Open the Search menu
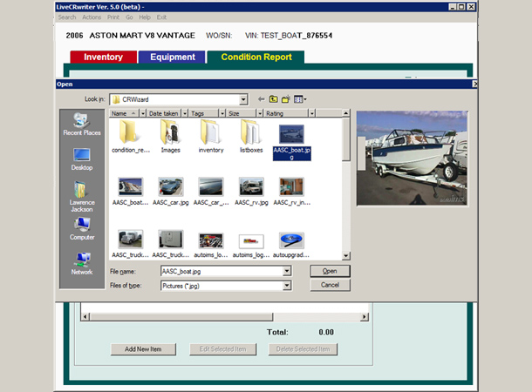The image size is (532, 392). coord(67,17)
